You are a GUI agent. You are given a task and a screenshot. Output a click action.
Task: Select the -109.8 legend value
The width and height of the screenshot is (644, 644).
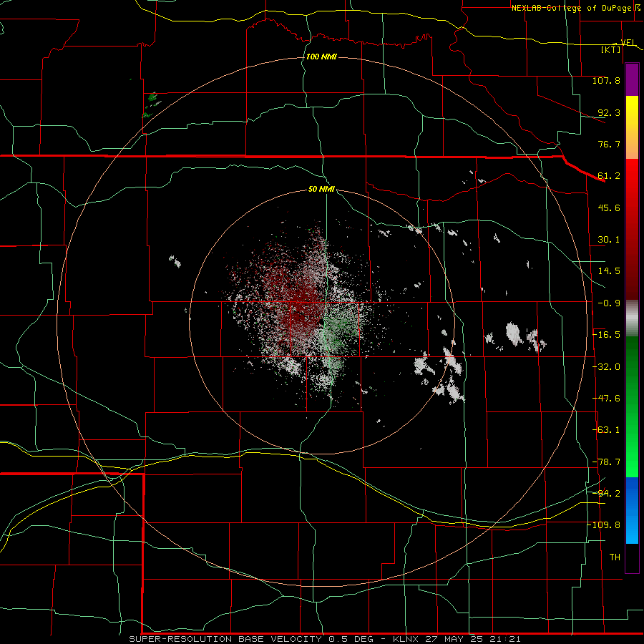[x=604, y=525]
